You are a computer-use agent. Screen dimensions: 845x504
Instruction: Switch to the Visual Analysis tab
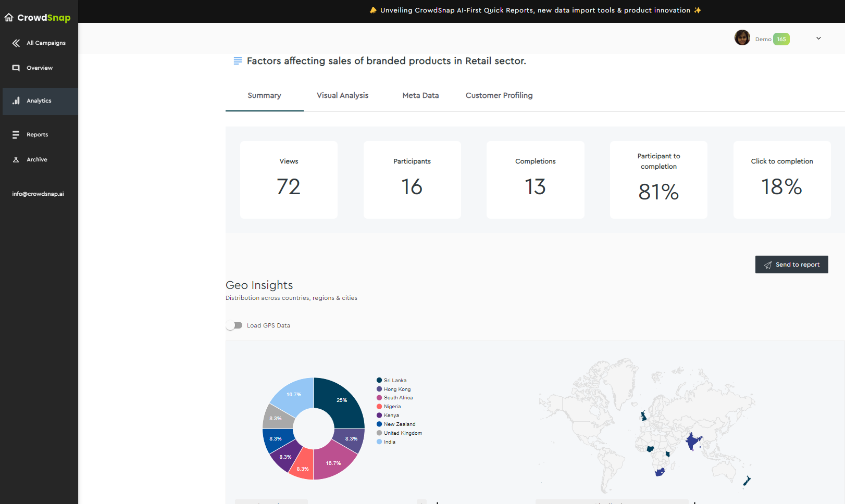pos(342,95)
